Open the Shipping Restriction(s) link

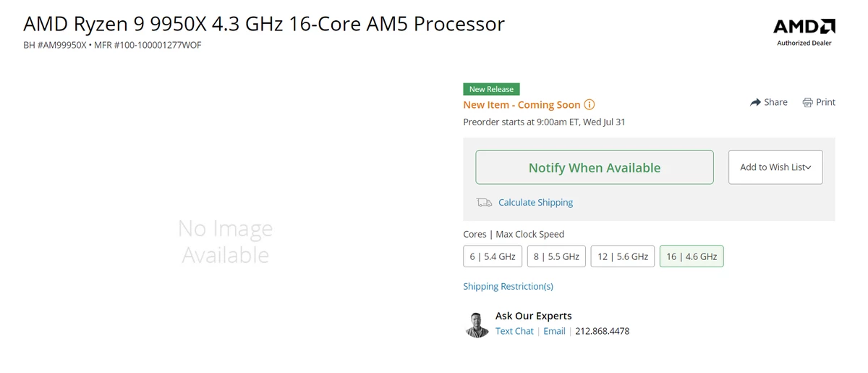tap(508, 286)
